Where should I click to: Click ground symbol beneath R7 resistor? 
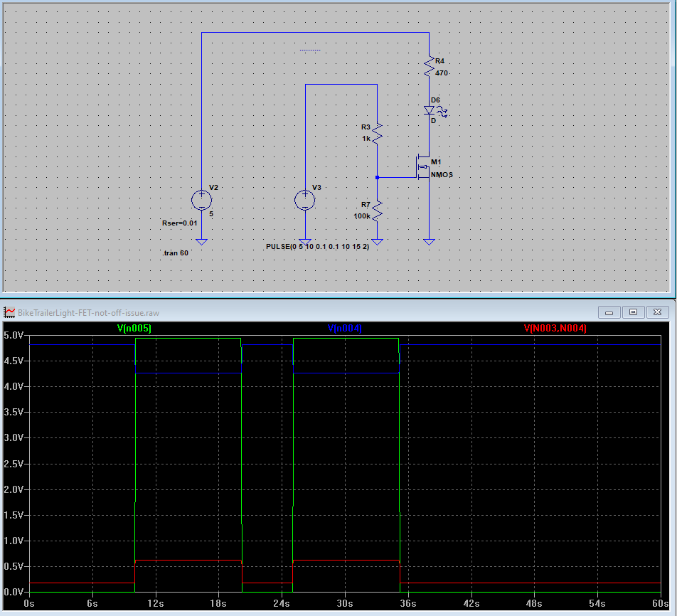tap(377, 242)
